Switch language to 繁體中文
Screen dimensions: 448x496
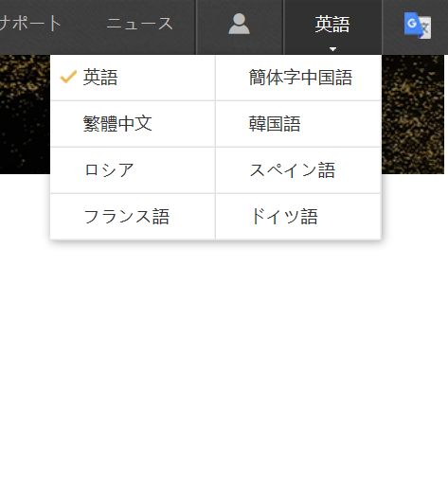[133, 124]
